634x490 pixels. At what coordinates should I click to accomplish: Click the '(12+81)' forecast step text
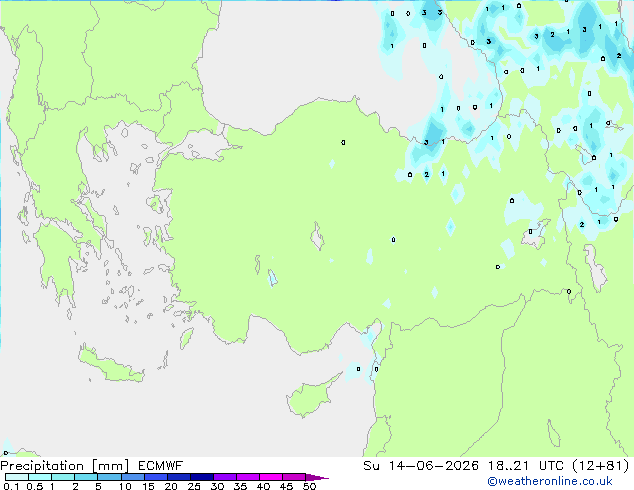pos(601,466)
